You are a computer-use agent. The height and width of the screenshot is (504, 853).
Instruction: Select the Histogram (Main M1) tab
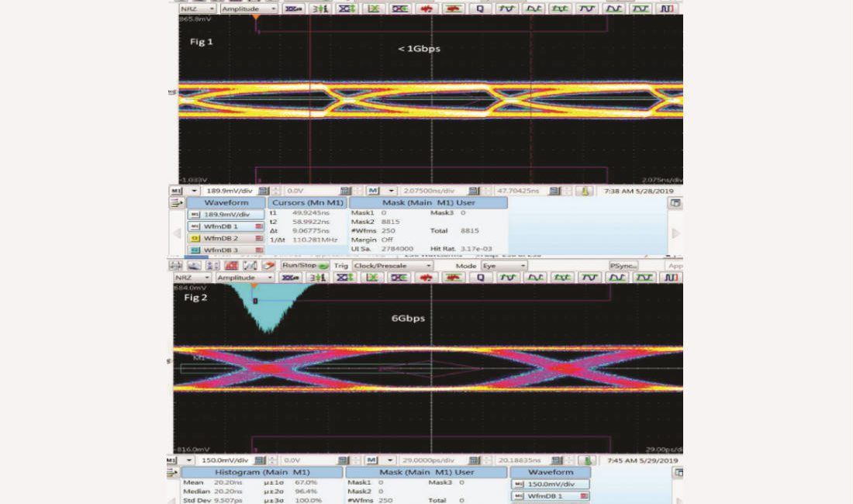pyautogui.click(x=262, y=472)
